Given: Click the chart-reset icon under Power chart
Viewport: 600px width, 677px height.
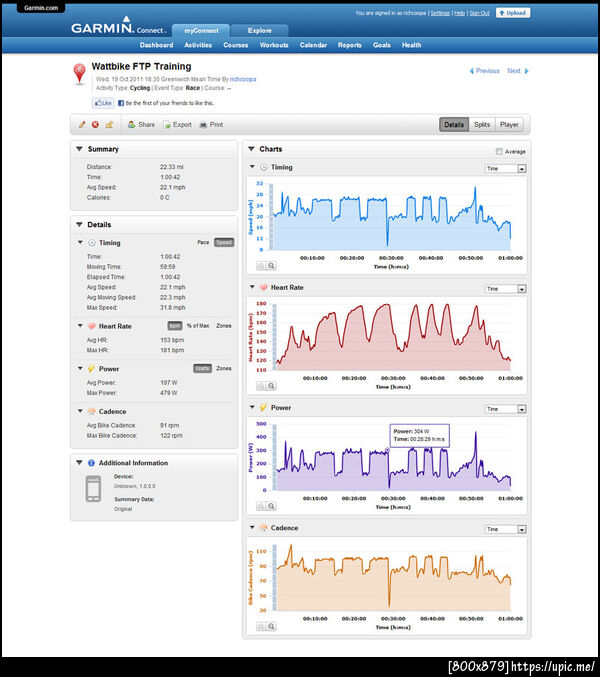Looking at the screenshot, I should (x=261, y=506).
